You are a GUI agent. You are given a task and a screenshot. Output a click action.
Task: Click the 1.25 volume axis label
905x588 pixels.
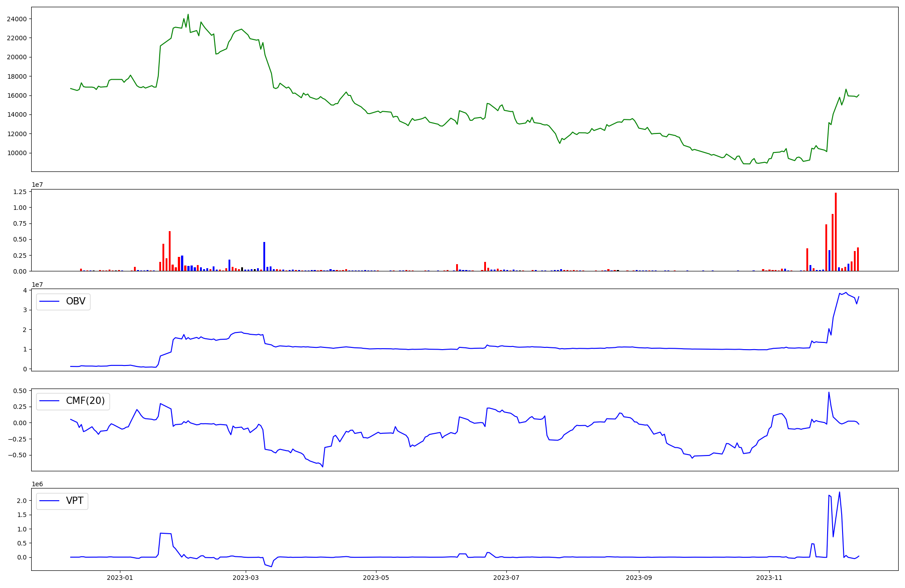(19, 192)
